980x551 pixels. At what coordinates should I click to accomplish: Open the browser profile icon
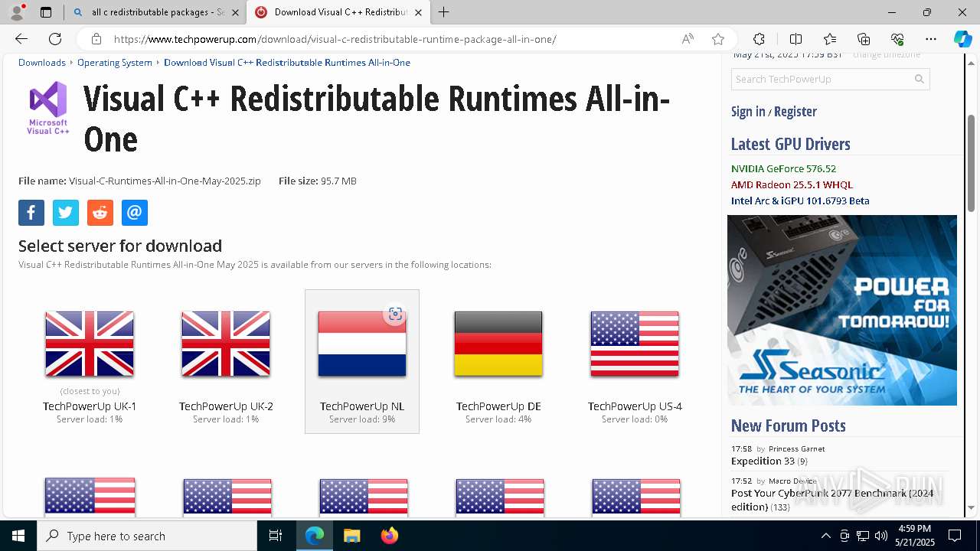tap(17, 12)
